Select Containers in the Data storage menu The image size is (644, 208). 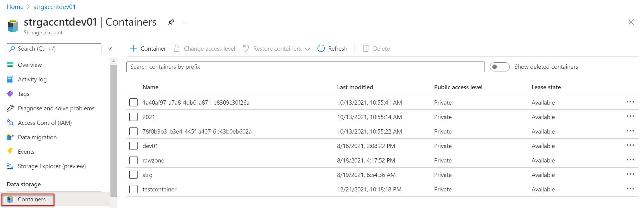coord(32,199)
